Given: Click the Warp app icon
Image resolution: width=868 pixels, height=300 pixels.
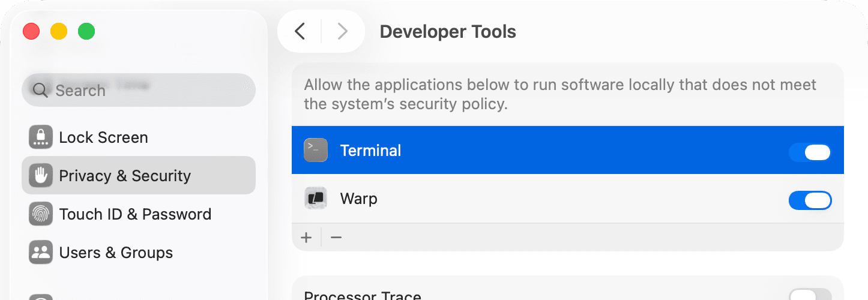Looking at the screenshot, I should pos(316,198).
